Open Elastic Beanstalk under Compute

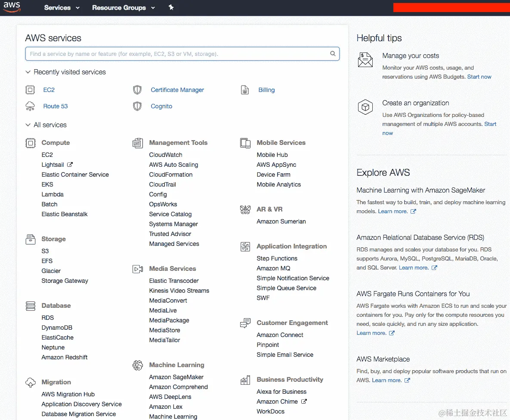(x=65, y=214)
